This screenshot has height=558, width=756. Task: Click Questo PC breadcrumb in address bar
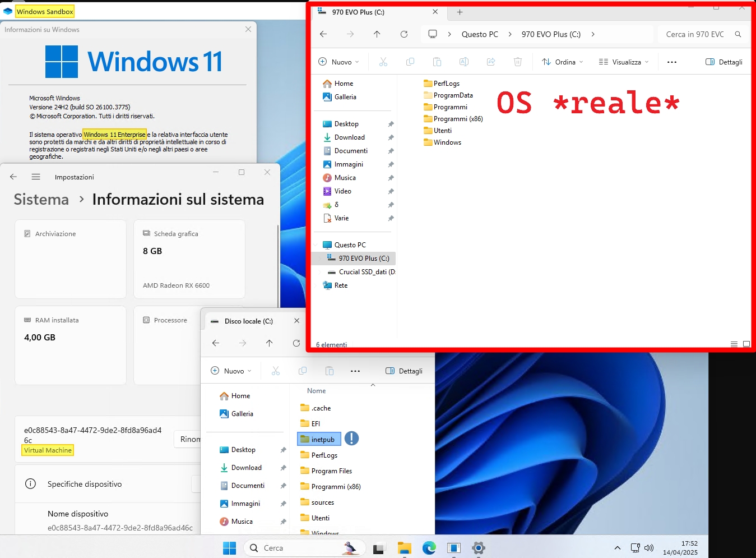[x=480, y=34]
